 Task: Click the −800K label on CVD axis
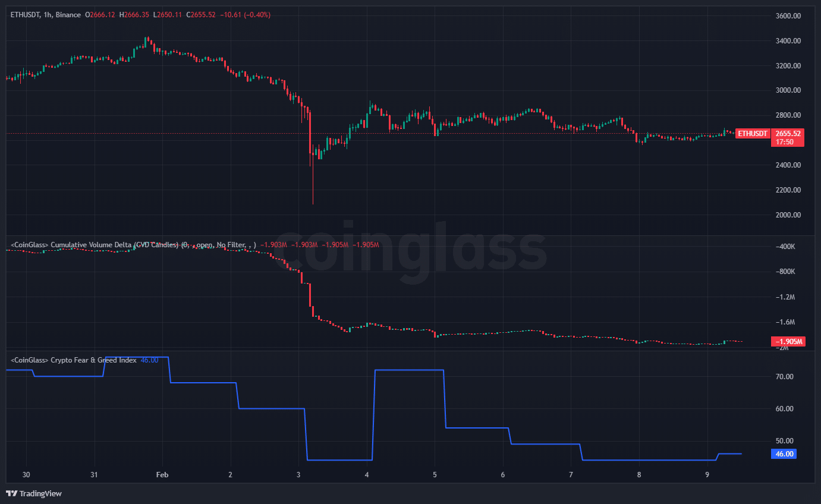pyautogui.click(x=785, y=272)
